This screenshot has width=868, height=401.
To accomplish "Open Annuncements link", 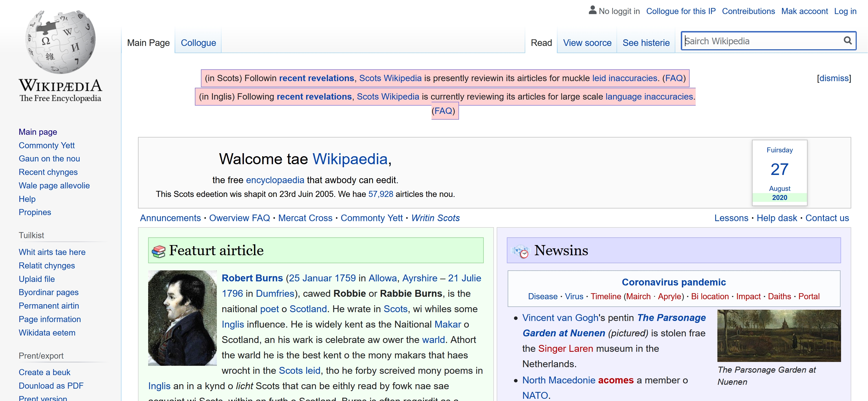I will click(x=170, y=218).
